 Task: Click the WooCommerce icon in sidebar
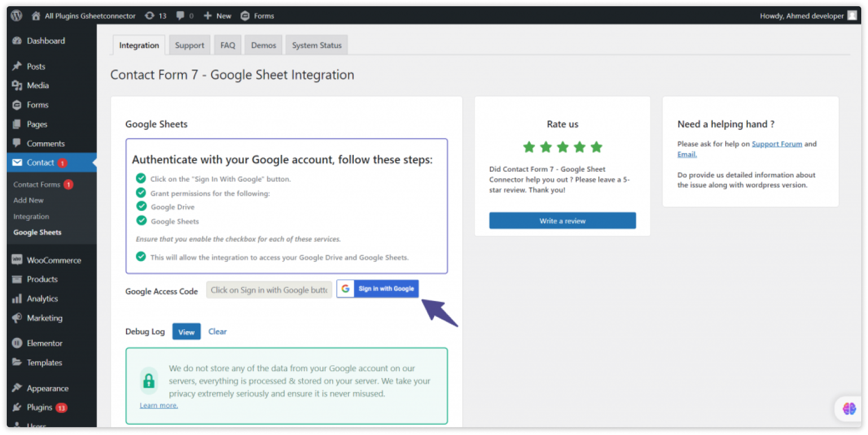pos(17,260)
